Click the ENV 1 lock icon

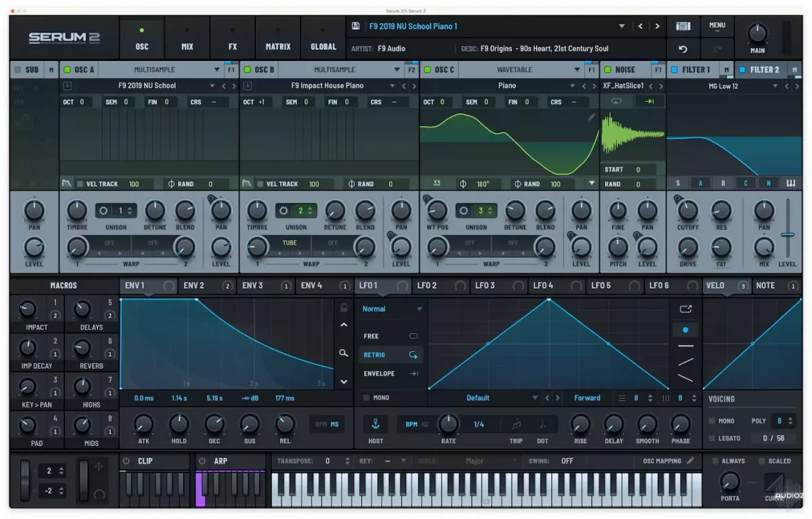point(344,308)
